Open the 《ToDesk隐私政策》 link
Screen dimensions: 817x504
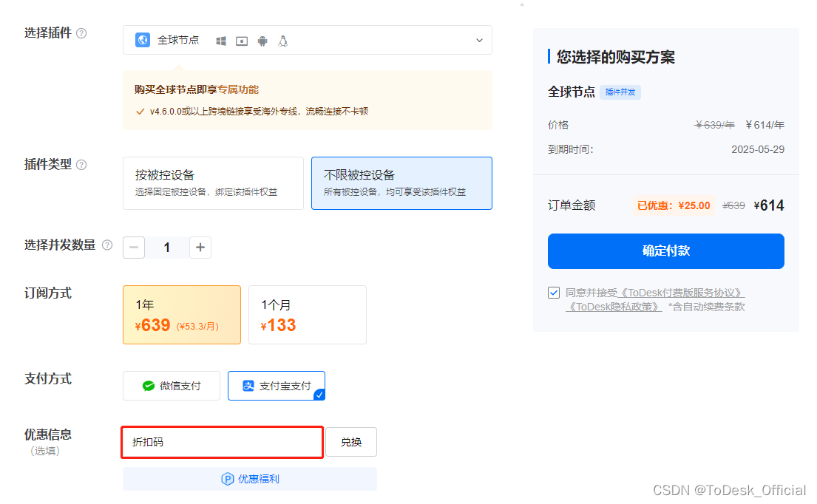[614, 307]
